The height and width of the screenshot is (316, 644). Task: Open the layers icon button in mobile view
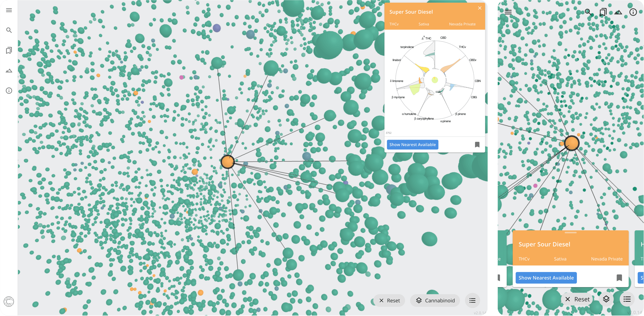(606, 299)
